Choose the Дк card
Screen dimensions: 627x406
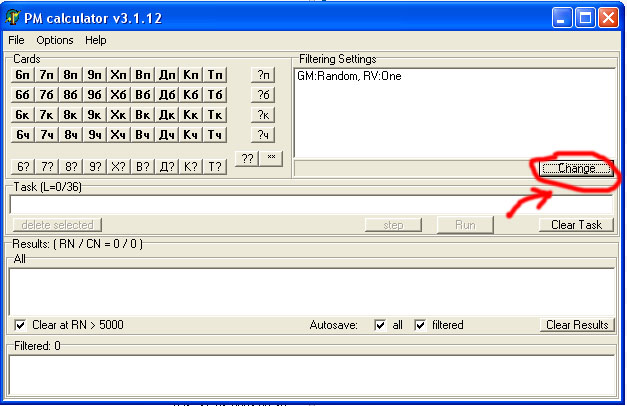coord(167,115)
